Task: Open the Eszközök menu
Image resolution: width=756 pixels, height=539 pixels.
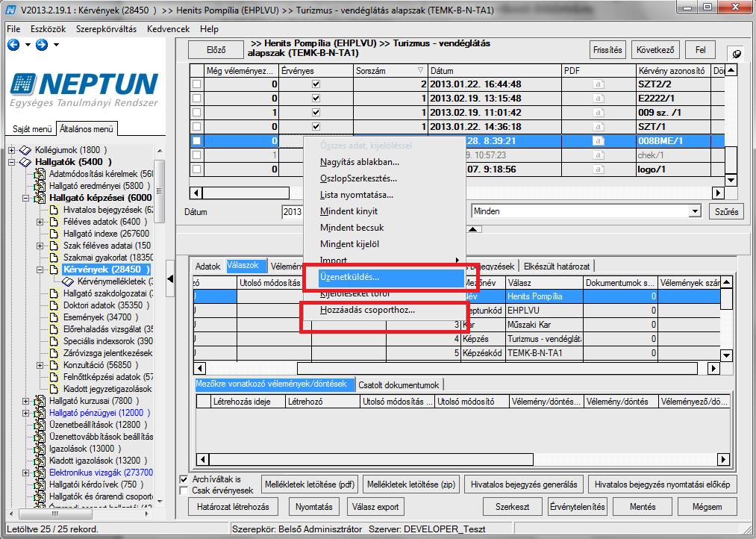Action: tap(48, 29)
